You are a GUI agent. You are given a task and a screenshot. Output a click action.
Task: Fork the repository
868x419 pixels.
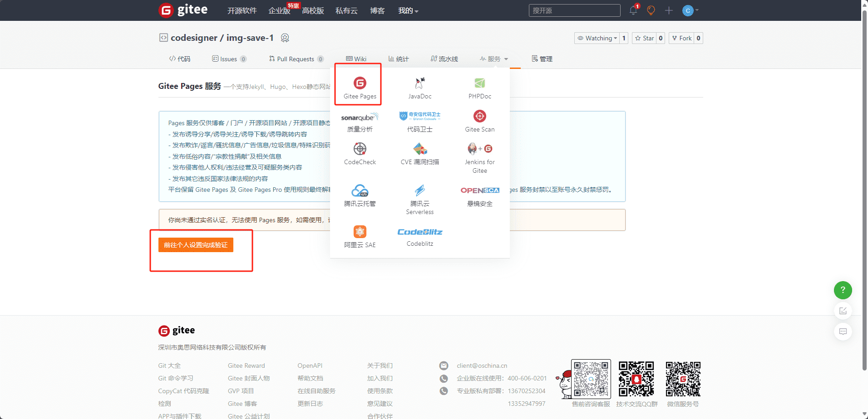coord(681,38)
